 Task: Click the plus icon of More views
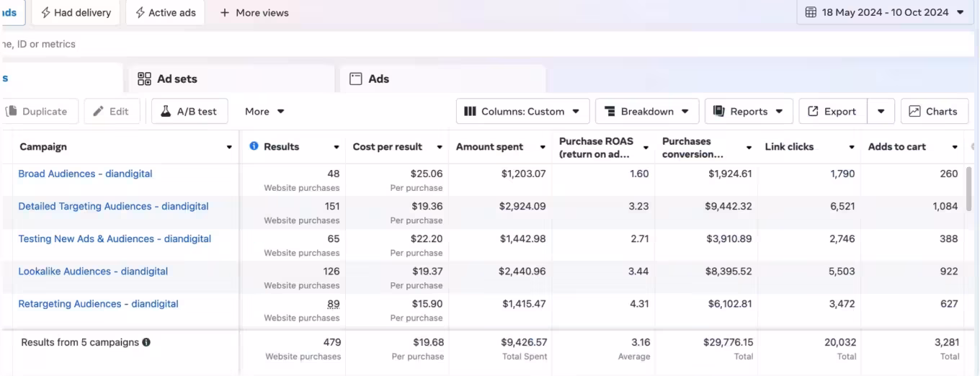[224, 13]
